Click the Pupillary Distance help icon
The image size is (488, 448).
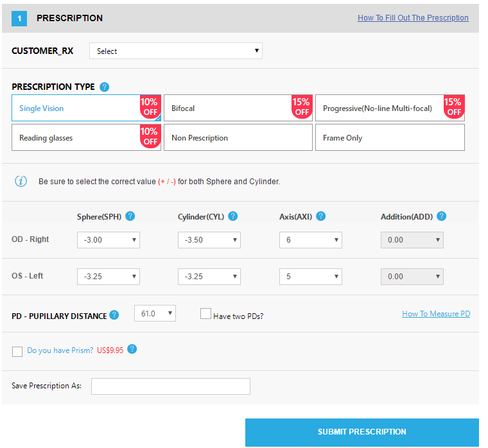114,315
